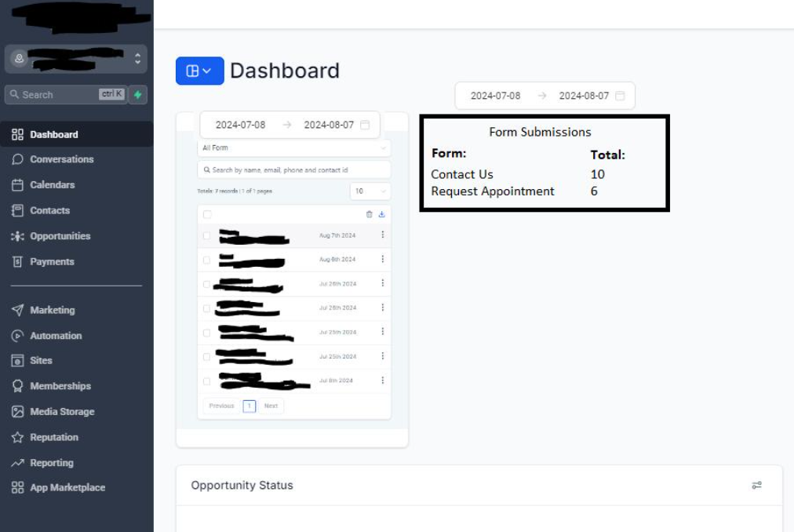Click the Payments icon in sidebar
The width and height of the screenshot is (794, 532).
tap(18, 261)
